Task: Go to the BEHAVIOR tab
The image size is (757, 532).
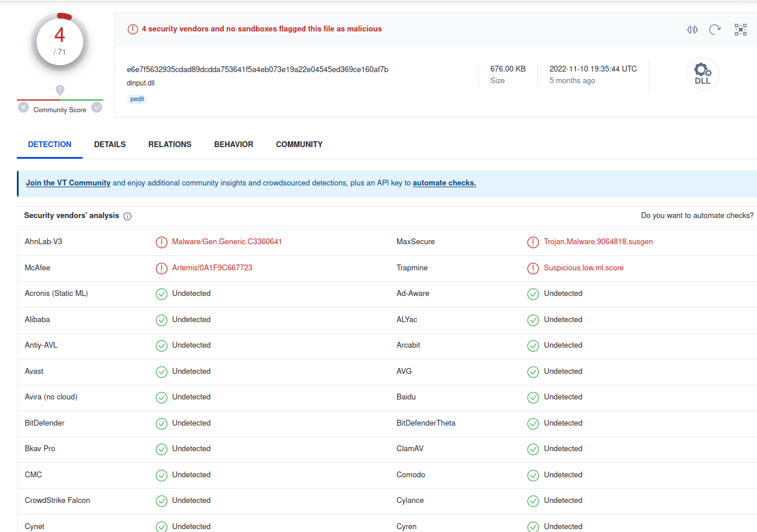Action: [234, 144]
